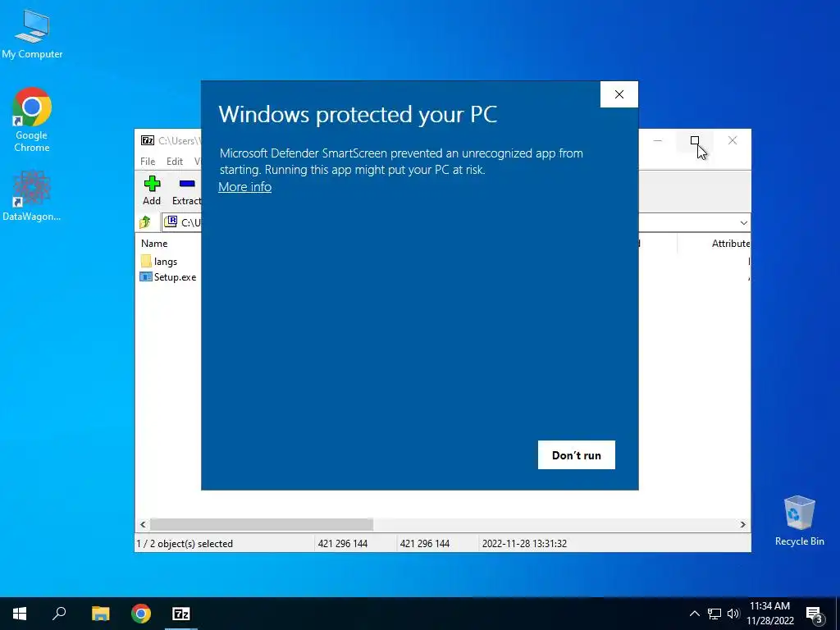The width and height of the screenshot is (840, 630).
Task: Open Chrome from the taskbar
Action: coord(141,614)
